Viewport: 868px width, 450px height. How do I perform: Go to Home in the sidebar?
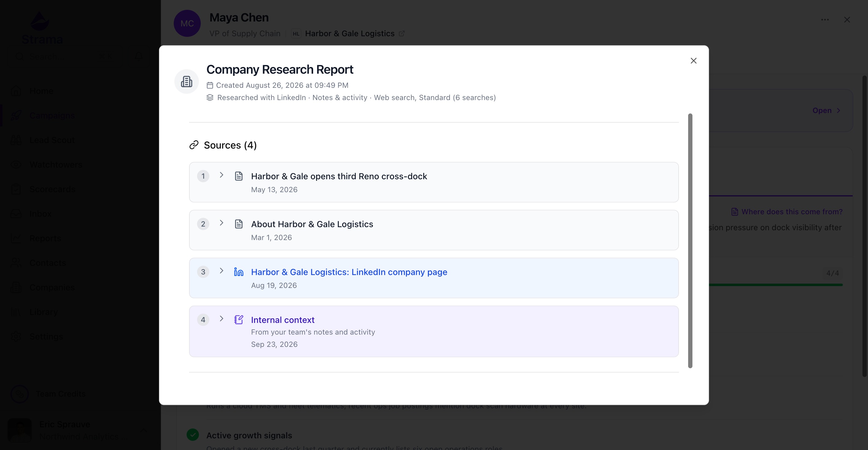pos(41,91)
